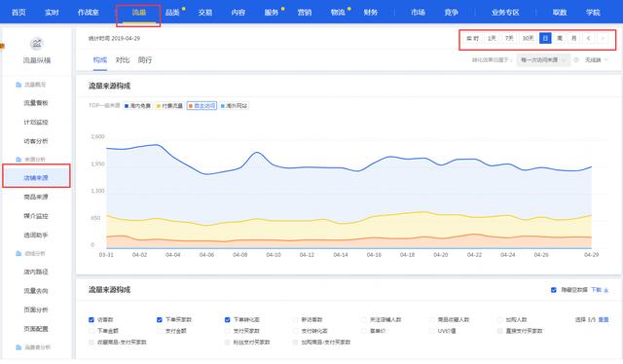Check the 下单金额 checkbox

tap(92, 331)
